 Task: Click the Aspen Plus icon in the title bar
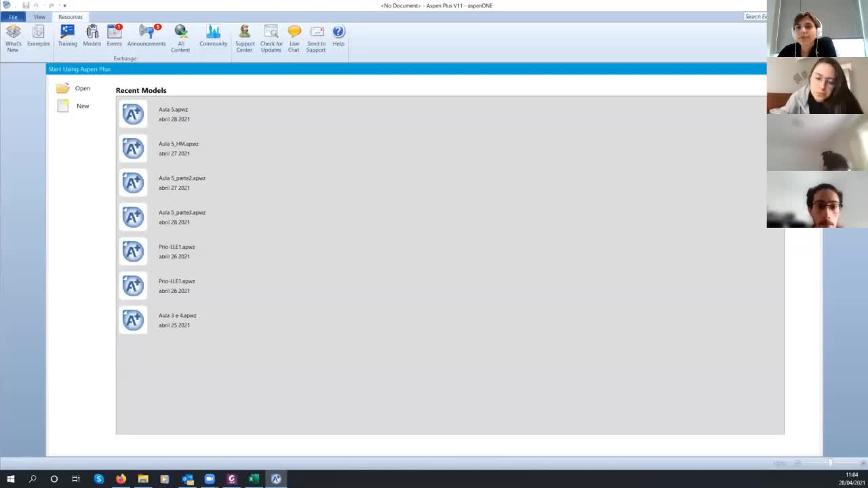tap(7, 5)
